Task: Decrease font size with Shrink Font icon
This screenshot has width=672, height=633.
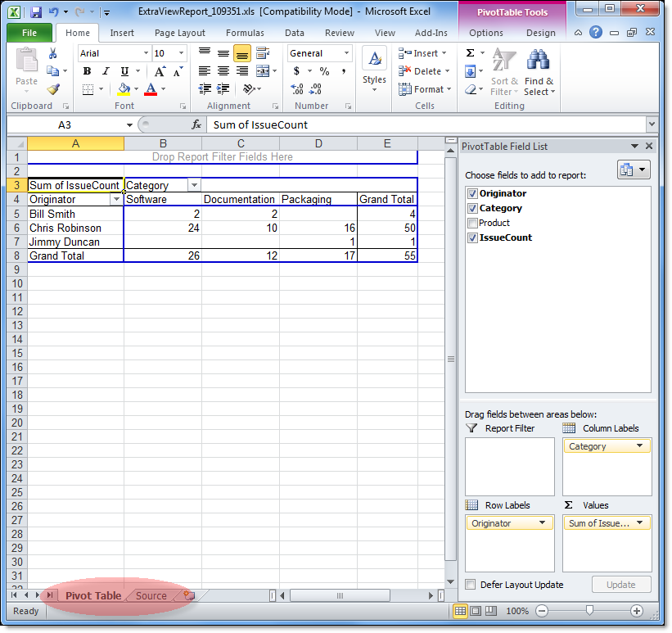Action: click(x=178, y=71)
